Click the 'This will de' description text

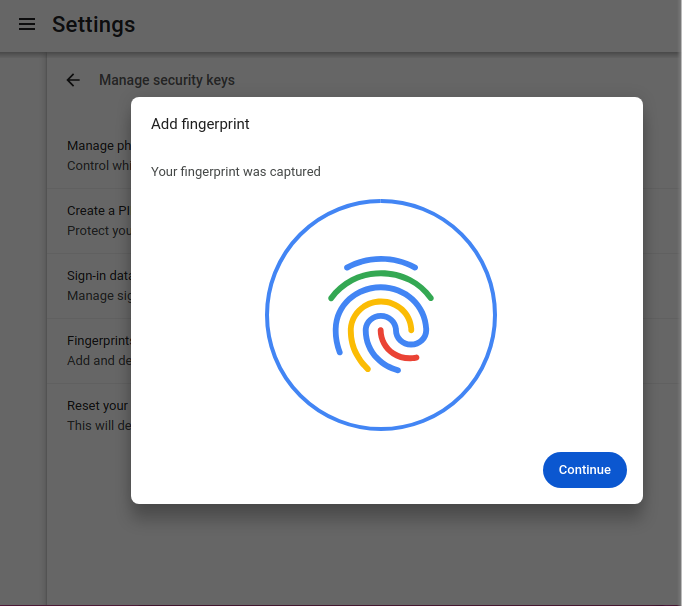99,425
